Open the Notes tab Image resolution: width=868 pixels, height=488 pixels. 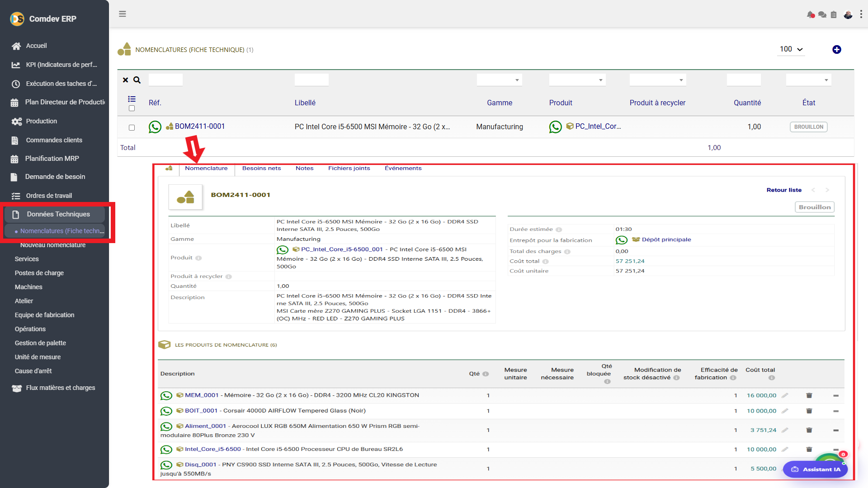tap(304, 169)
